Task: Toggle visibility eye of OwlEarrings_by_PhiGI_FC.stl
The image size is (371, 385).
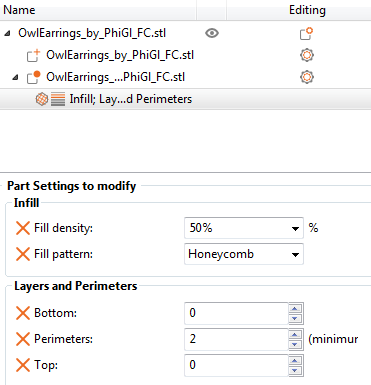Action: (212, 33)
